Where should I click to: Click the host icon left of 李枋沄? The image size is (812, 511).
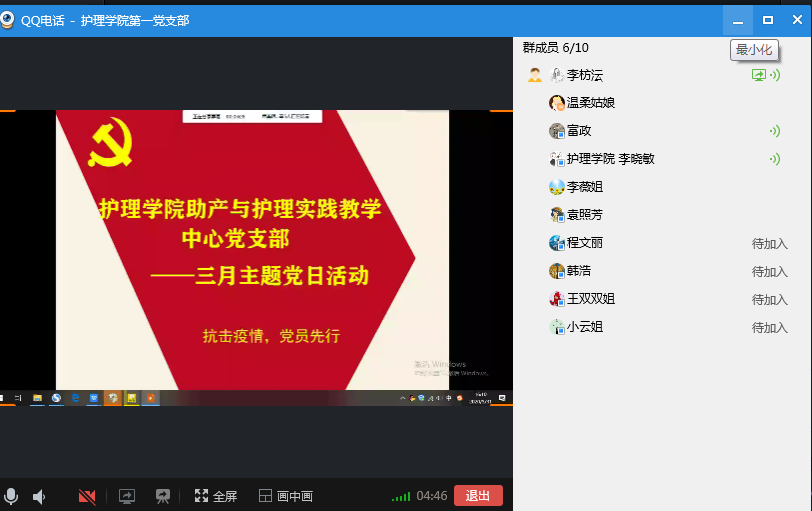[x=535, y=75]
